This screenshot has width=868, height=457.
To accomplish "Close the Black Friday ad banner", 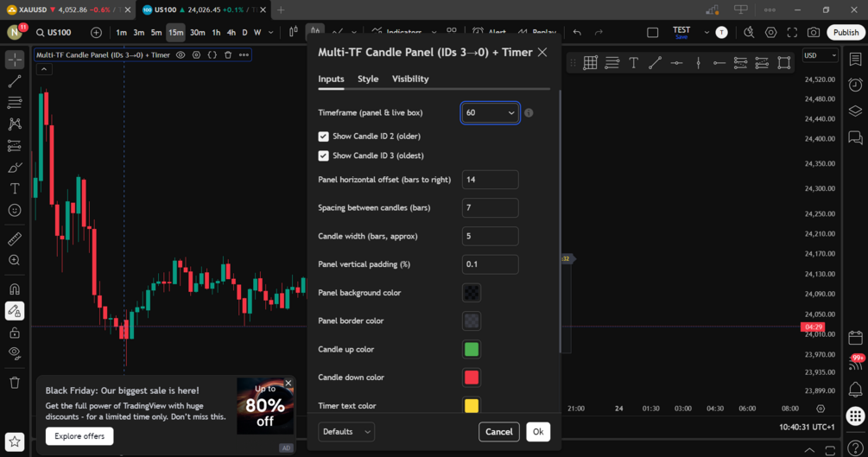I will point(288,383).
